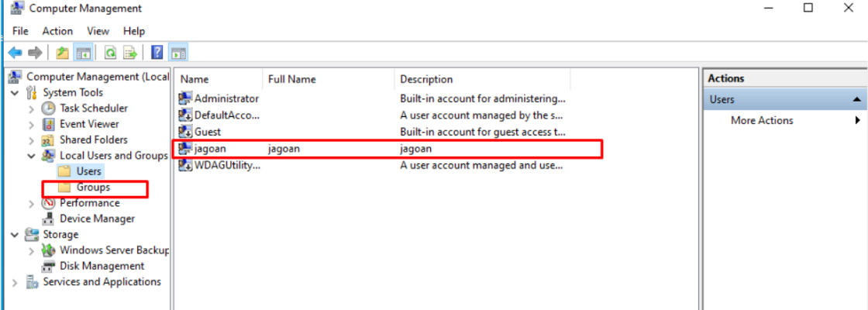Click the Shared Folders icon
Image resolution: width=868 pixels, height=310 pixels.
pos(49,140)
